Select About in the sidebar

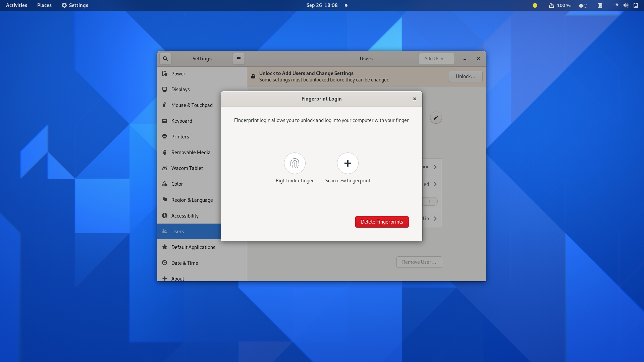(x=202, y=278)
